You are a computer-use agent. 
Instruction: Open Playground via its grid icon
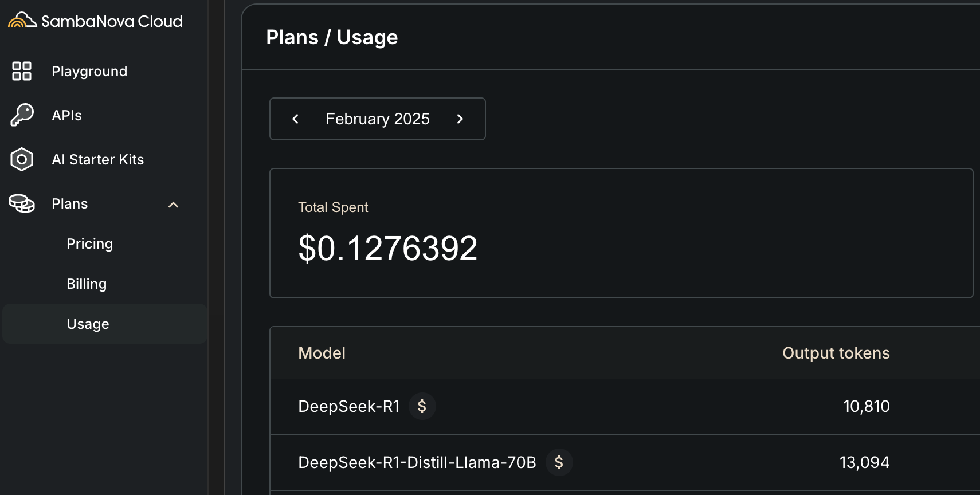[22, 71]
